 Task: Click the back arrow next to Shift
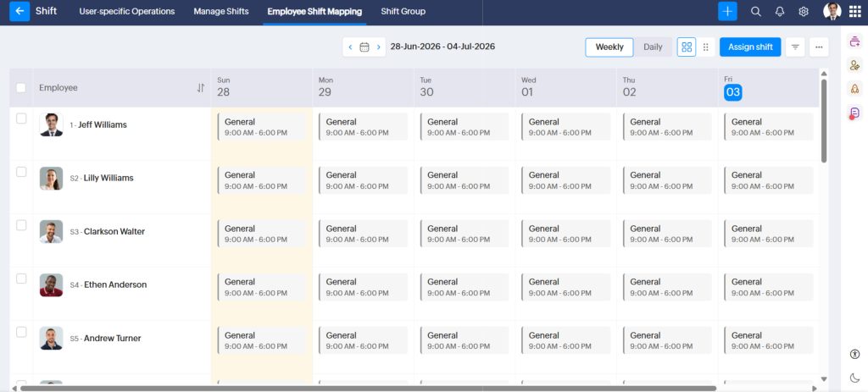click(x=19, y=11)
